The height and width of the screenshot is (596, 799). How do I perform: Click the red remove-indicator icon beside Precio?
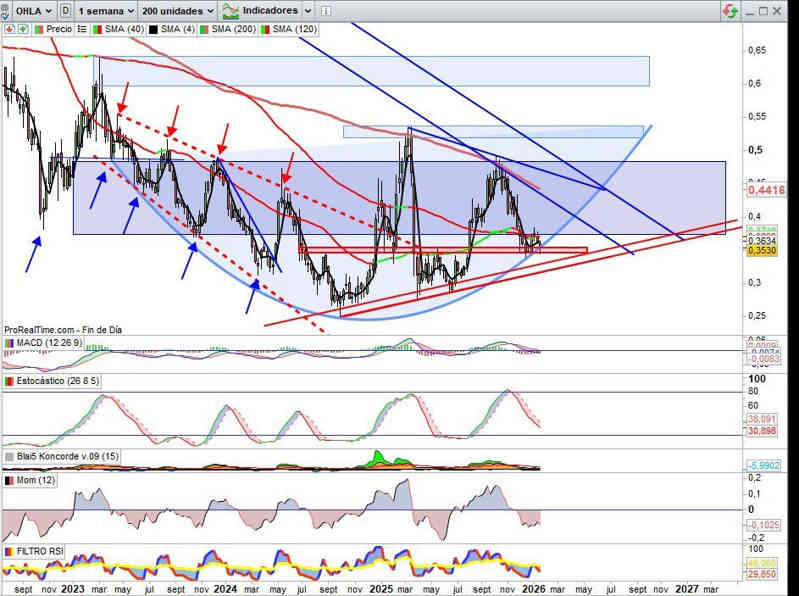(9, 29)
